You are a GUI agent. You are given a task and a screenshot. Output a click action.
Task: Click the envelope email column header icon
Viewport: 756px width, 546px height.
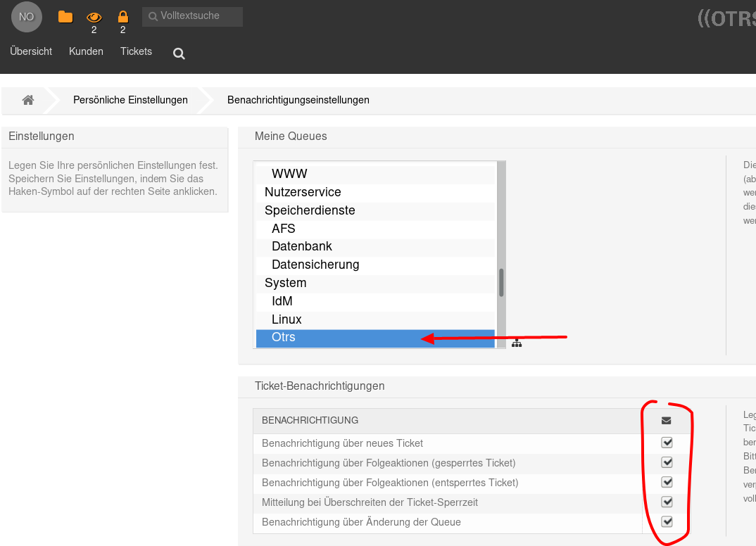point(667,421)
